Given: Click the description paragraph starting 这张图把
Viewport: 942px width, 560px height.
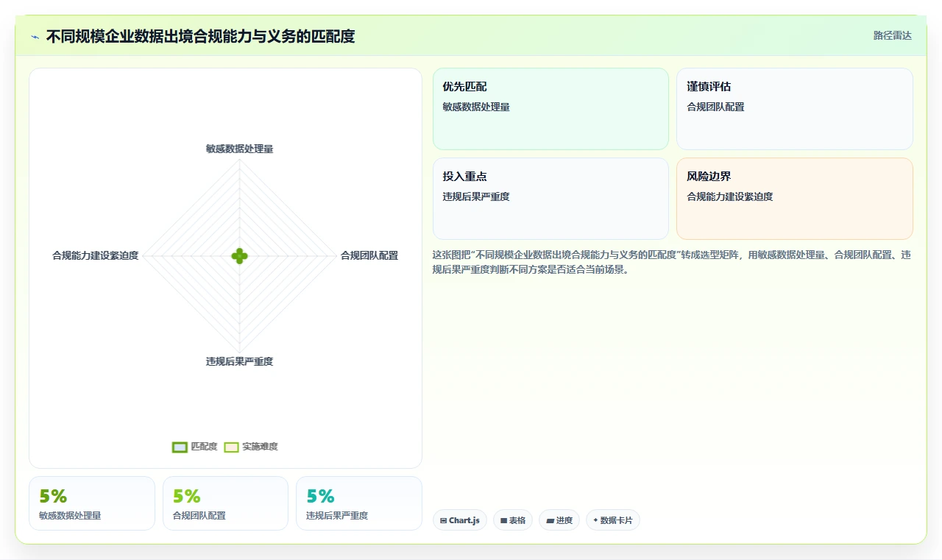Looking at the screenshot, I should pos(673,262).
